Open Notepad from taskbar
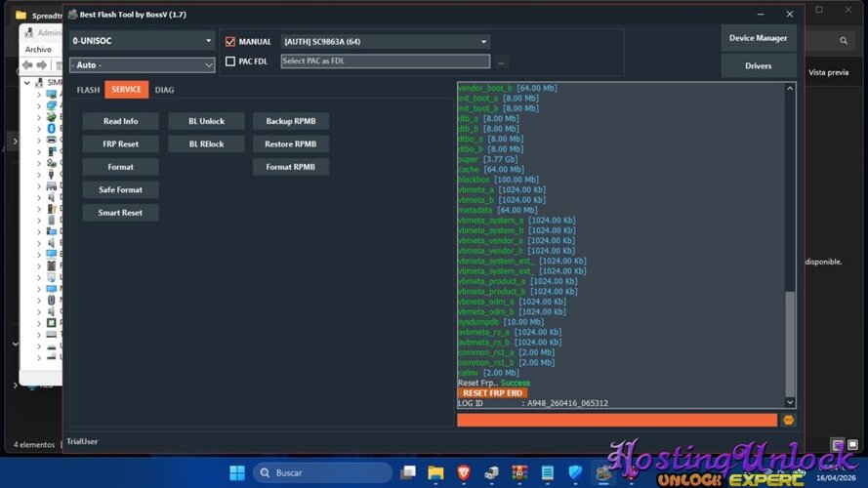The width and height of the screenshot is (868, 488). (548, 472)
